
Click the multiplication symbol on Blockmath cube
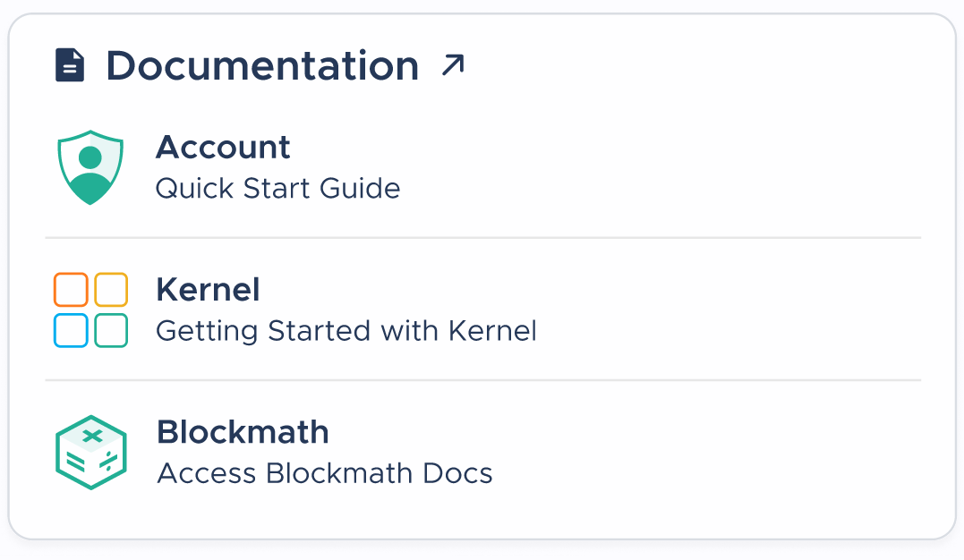(x=92, y=437)
